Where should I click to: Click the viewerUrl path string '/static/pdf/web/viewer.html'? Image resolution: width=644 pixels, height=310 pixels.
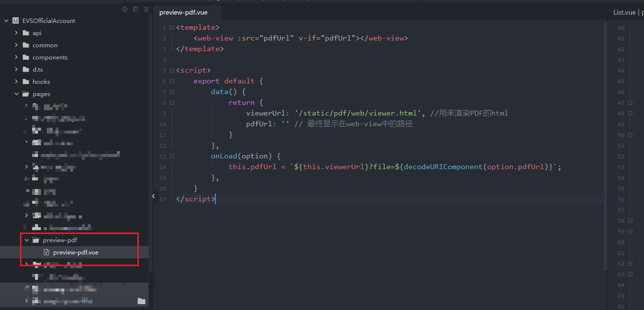[x=358, y=114]
